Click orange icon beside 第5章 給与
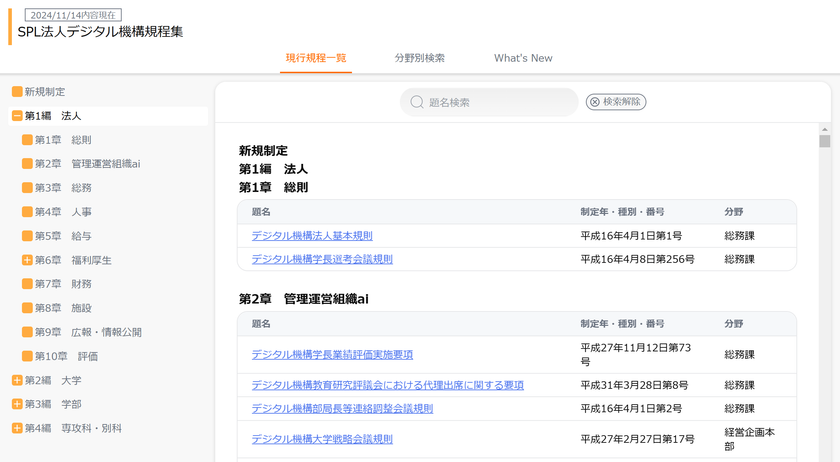Viewport: 840px width, 462px height. coord(27,236)
